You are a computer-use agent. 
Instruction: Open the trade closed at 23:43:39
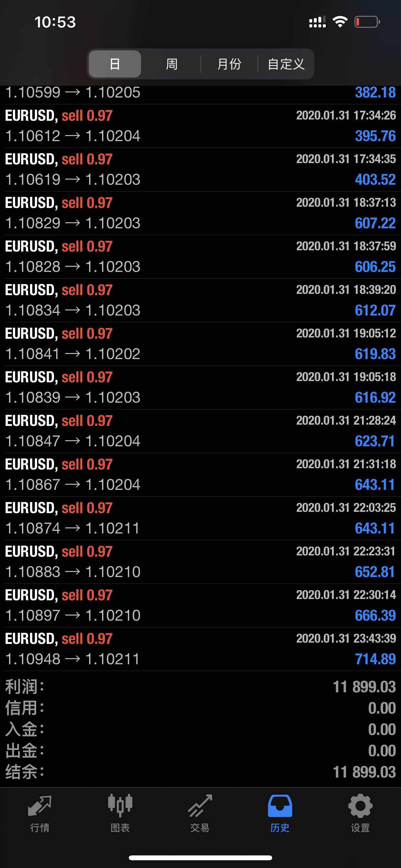pos(200,649)
